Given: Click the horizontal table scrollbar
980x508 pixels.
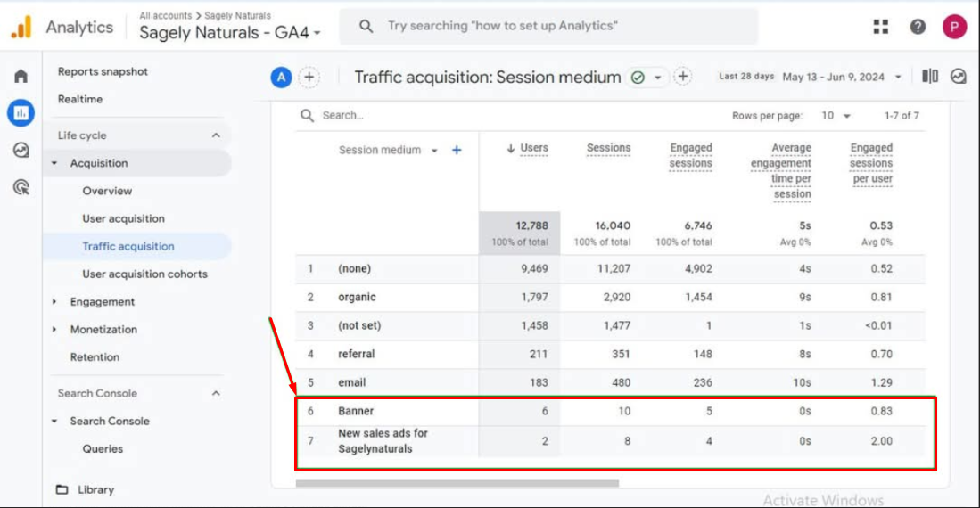Looking at the screenshot, I should 457,483.
